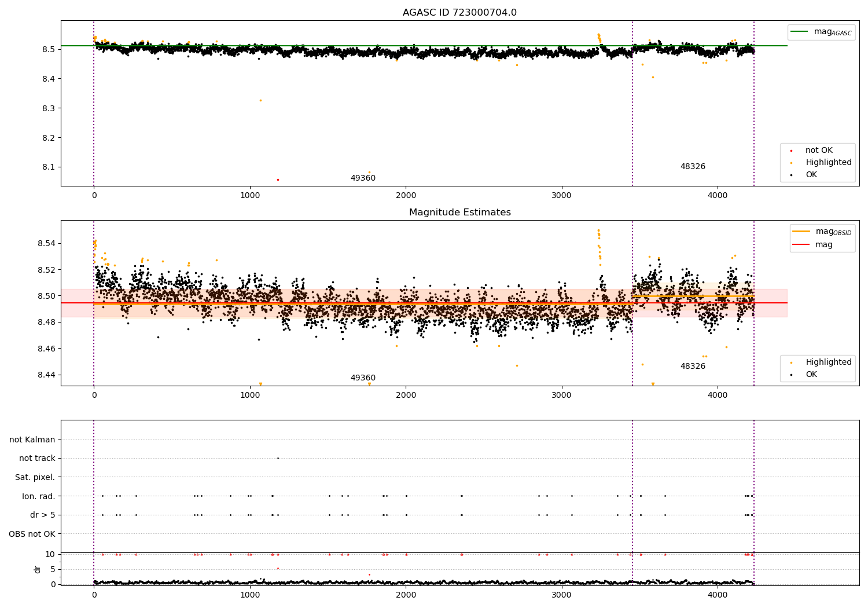
Task: Click the orange outlier point near 8.33
Action: [x=260, y=100]
